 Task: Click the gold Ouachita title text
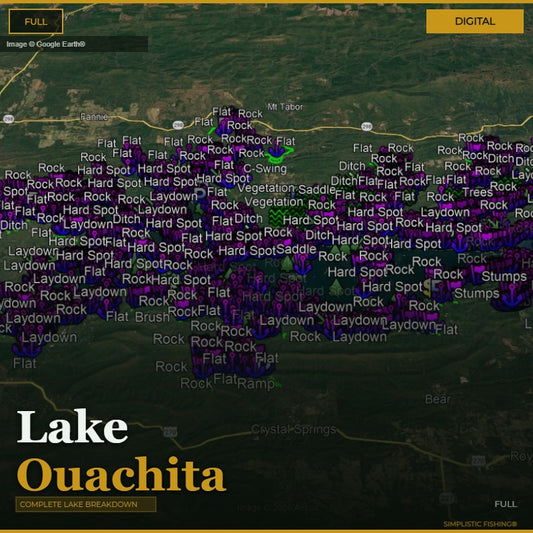pos(121,474)
